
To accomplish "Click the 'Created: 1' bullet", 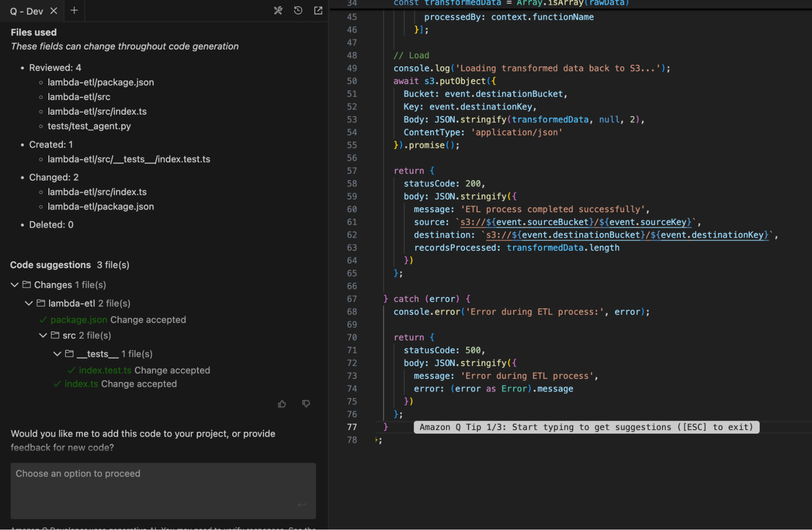I will (51, 145).
